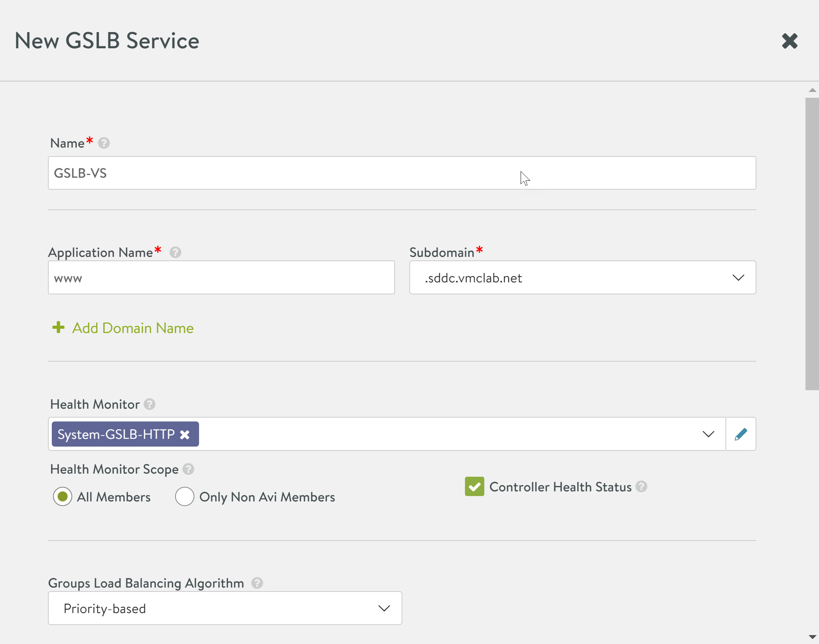Screen dimensions: 819x644
Task: Click the Application Name input field
Action: pos(221,278)
